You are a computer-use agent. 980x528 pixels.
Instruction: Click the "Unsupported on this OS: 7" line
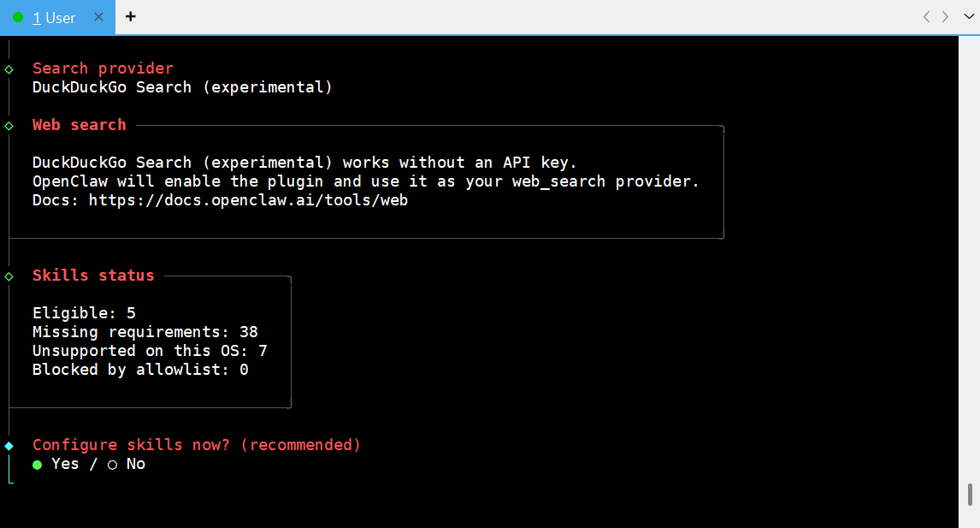tap(150, 351)
